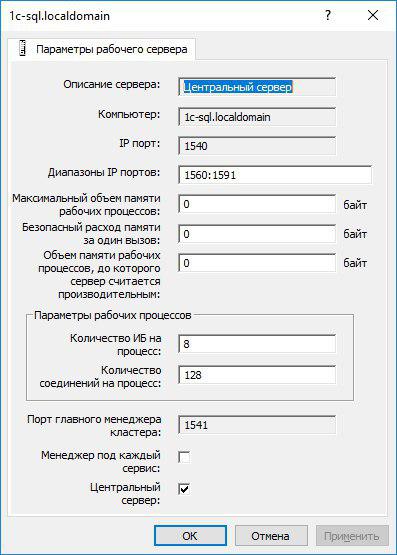The width and height of the screenshot is (397, 555).
Task: Close the 1c-sql.localdomain dialog
Action: tap(373, 15)
